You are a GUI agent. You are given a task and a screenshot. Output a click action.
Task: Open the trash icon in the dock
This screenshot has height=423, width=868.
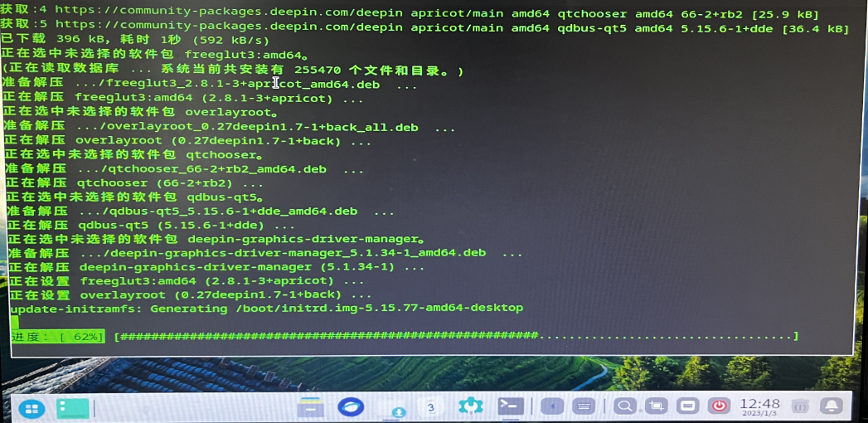(800, 406)
